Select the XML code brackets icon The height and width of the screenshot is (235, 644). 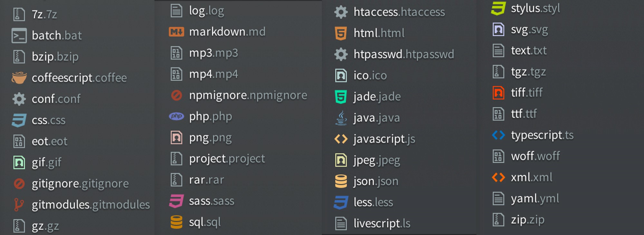coord(499,177)
